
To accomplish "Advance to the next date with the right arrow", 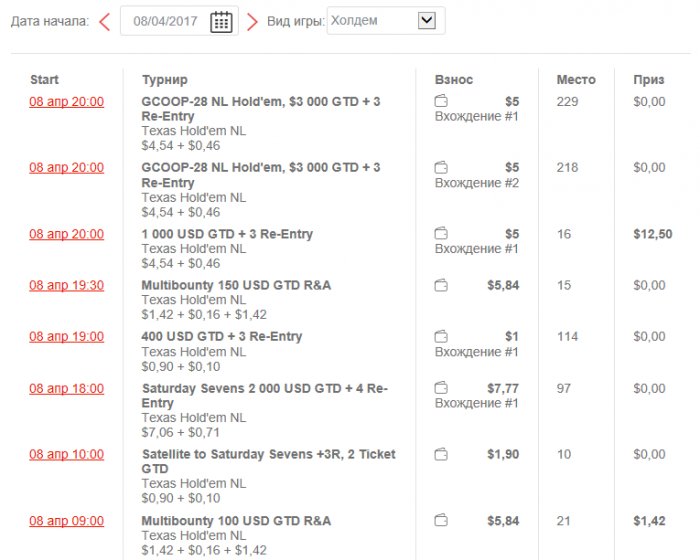I will pyautogui.click(x=252, y=21).
